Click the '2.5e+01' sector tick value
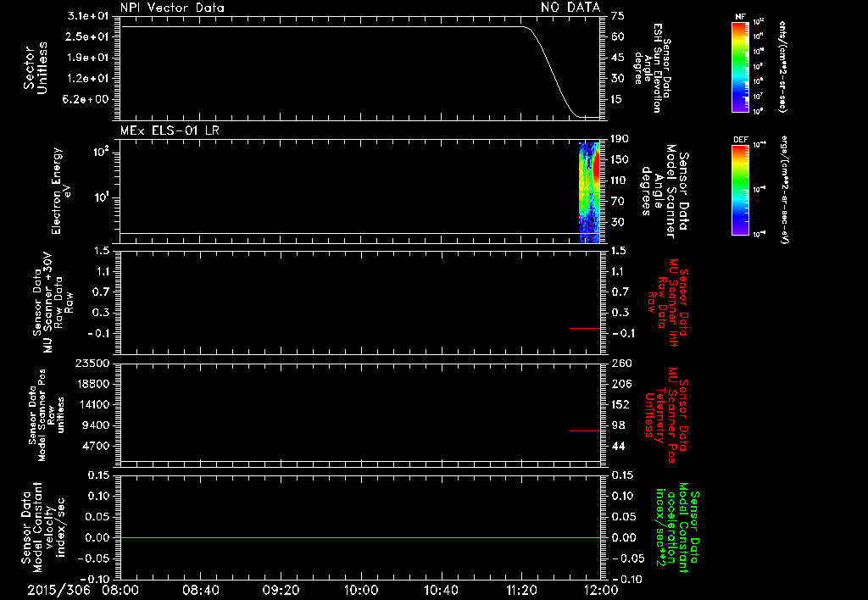 pyautogui.click(x=88, y=36)
